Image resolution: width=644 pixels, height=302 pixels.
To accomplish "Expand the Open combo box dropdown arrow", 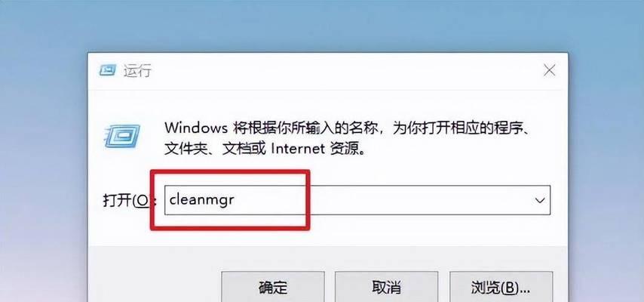I will click(x=539, y=200).
